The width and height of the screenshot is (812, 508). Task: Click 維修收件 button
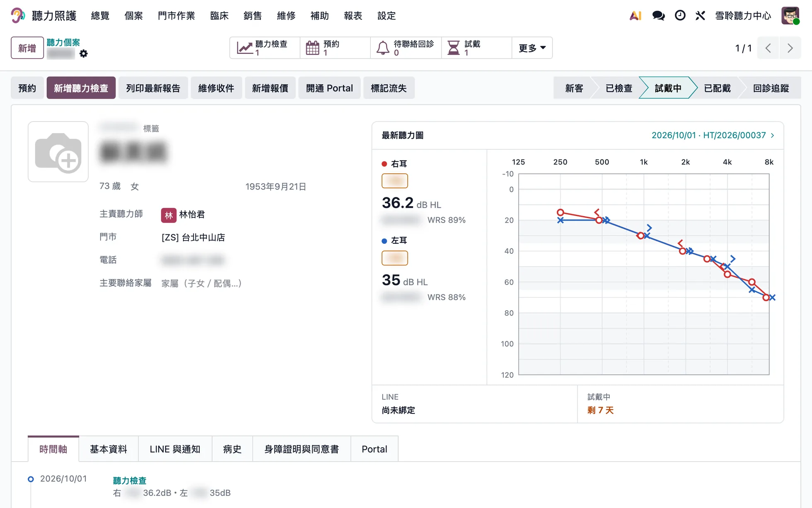pos(216,88)
